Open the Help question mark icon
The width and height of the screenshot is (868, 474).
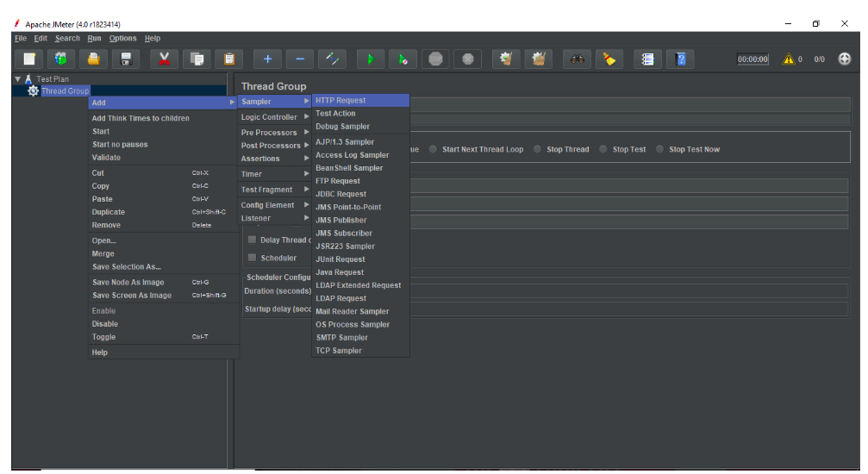click(x=681, y=59)
